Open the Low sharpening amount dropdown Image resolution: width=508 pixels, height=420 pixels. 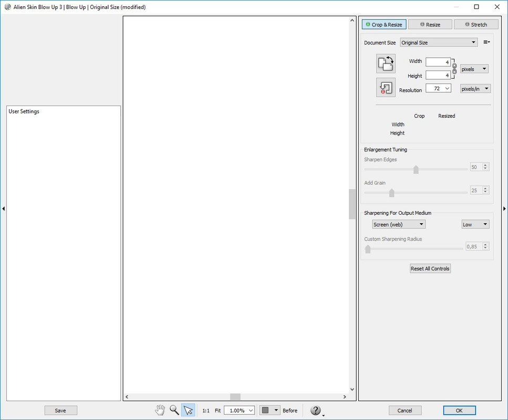point(475,224)
